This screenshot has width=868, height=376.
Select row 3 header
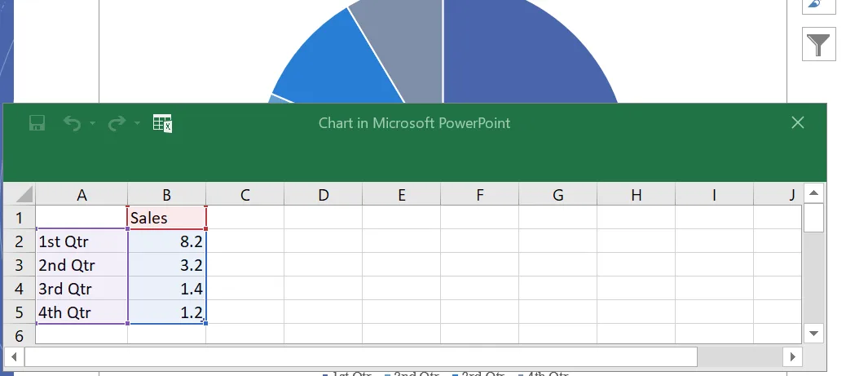20,265
